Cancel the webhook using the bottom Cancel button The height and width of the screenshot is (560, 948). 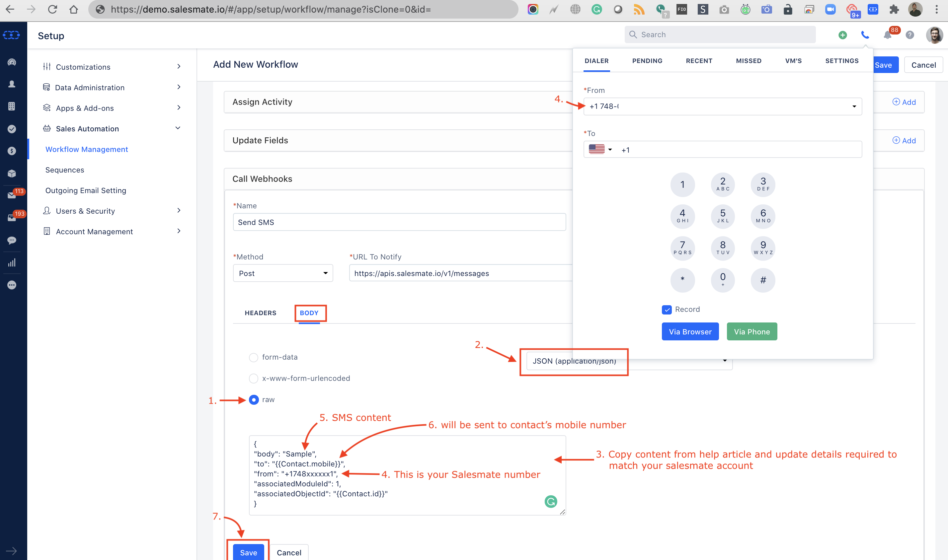[x=289, y=552]
